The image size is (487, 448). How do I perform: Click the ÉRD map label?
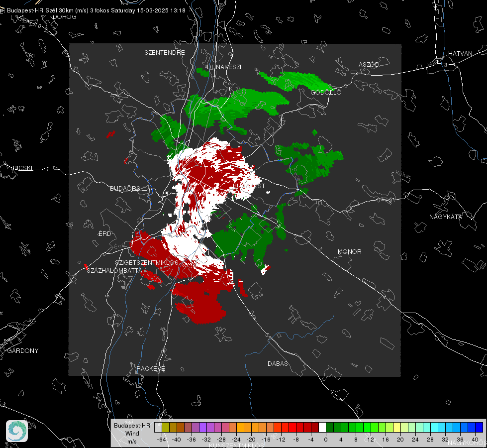pos(104,234)
